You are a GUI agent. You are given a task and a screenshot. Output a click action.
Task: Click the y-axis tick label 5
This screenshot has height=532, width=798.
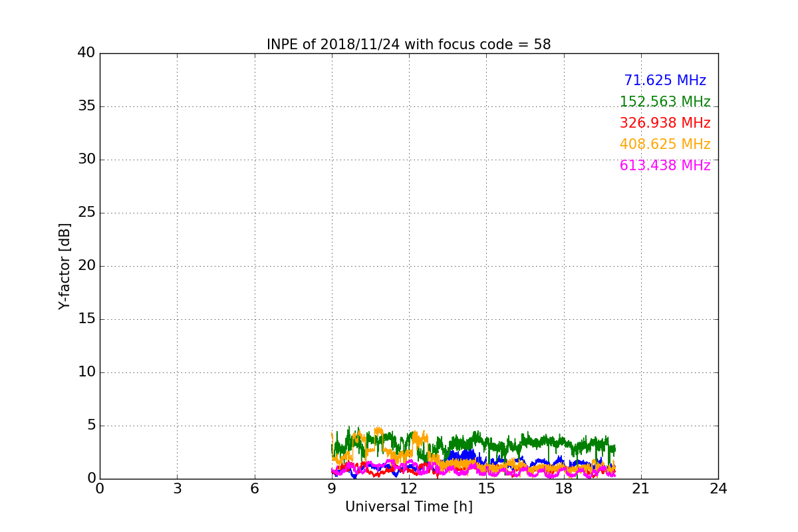click(x=91, y=425)
